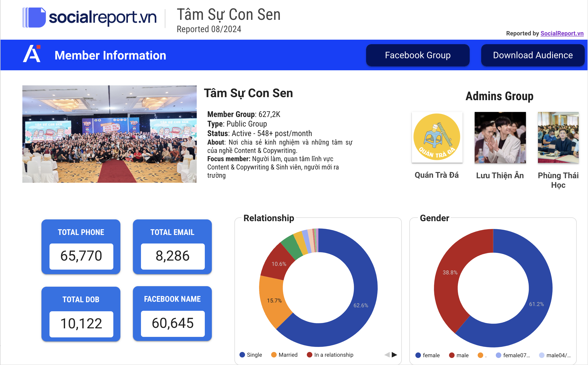Click the Gender chart title

coord(434,218)
